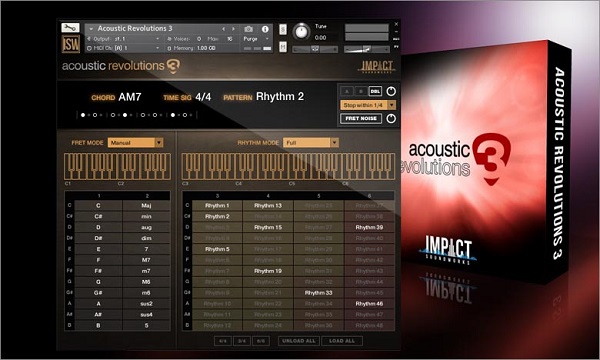Click the rhythm mode mini keyboard

point(288,166)
